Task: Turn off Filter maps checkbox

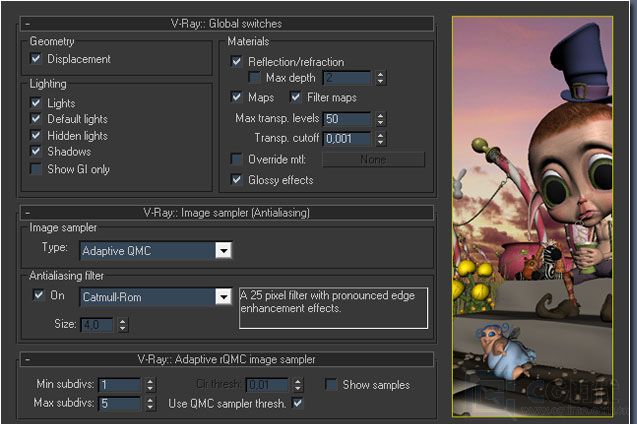Action: click(296, 97)
